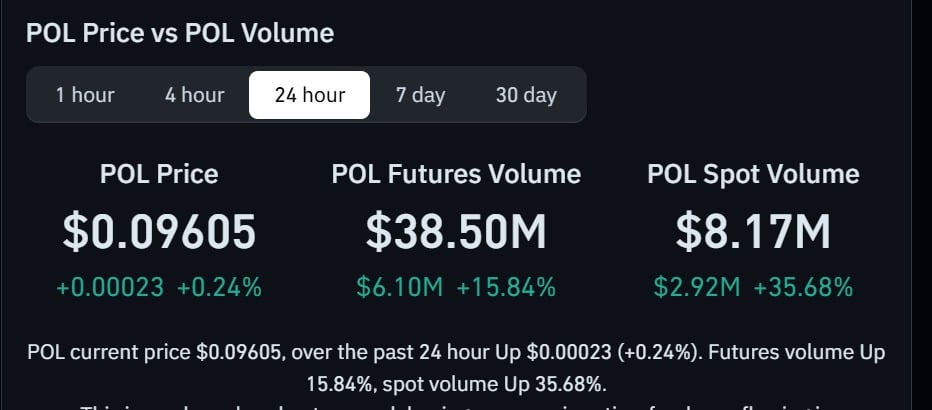Click the +0.24% price change percentage
The height and width of the screenshot is (410, 932).
pyautogui.click(x=219, y=288)
